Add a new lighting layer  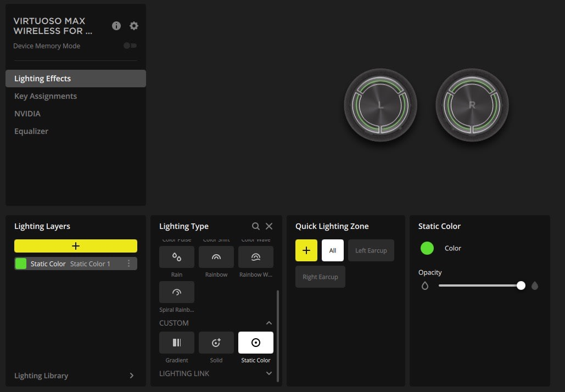pos(76,246)
